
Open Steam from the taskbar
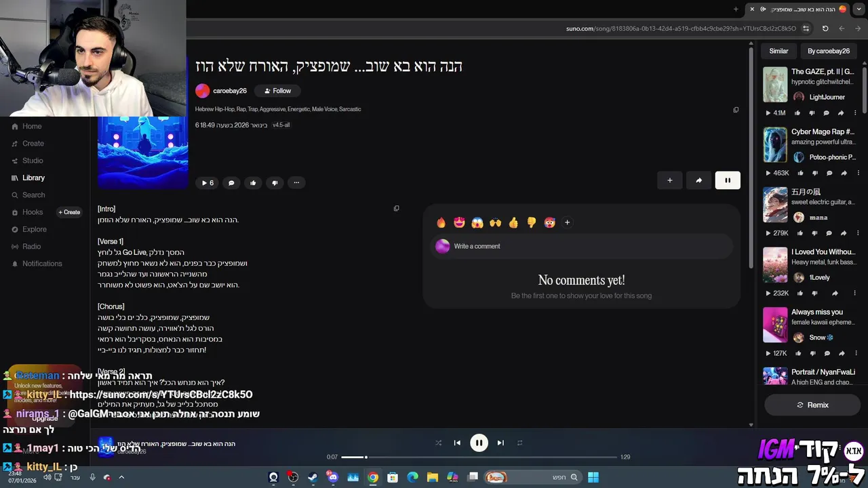pos(313,477)
